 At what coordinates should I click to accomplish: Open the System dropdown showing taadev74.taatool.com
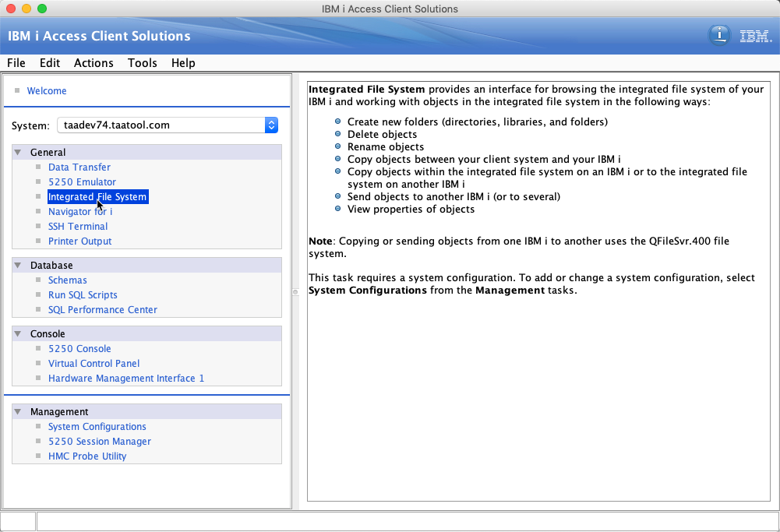168,125
